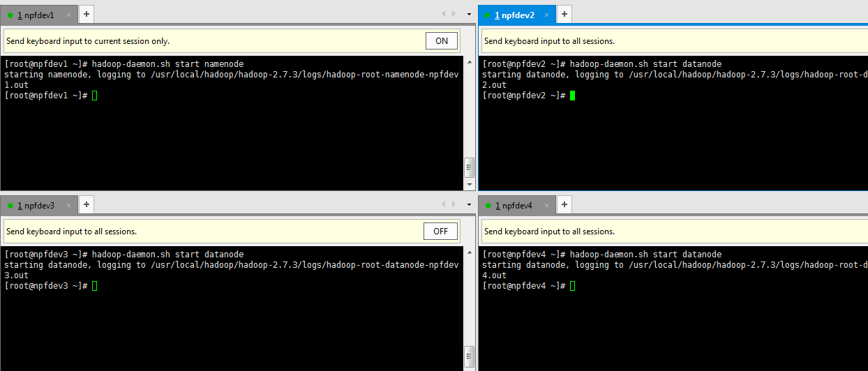868x371 pixels.
Task: Close the npfdev2 session tab
Action: [546, 15]
